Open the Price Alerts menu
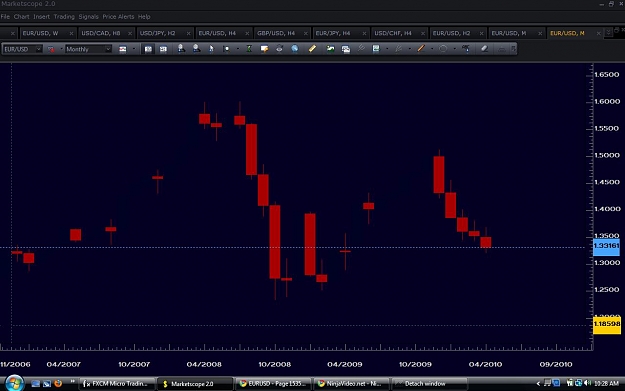The height and width of the screenshot is (391, 625). pos(118,17)
